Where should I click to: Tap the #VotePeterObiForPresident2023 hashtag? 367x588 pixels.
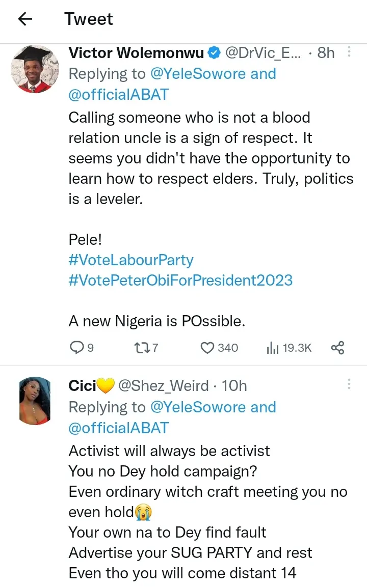tap(180, 280)
